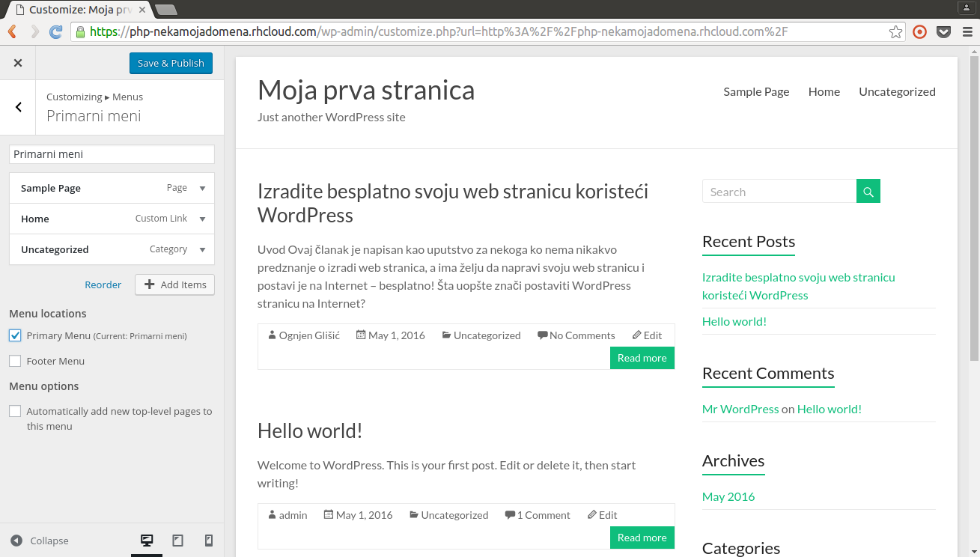The width and height of the screenshot is (980, 557).
Task: Open the Hello world! post title
Action: pos(310,430)
